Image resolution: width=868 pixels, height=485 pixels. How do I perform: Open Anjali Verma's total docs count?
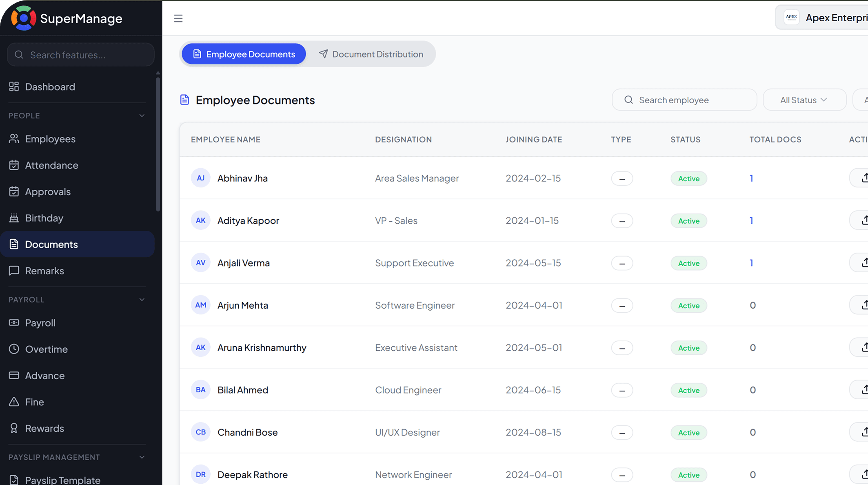[x=751, y=263]
